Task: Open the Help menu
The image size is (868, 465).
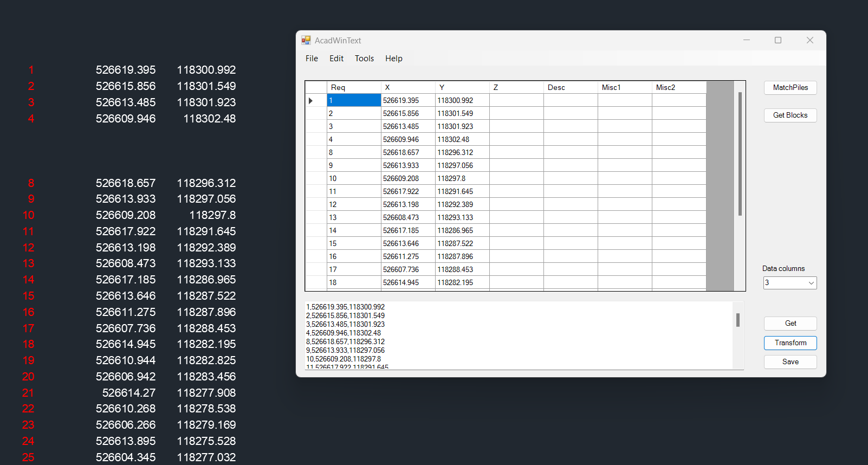Action: [394, 59]
